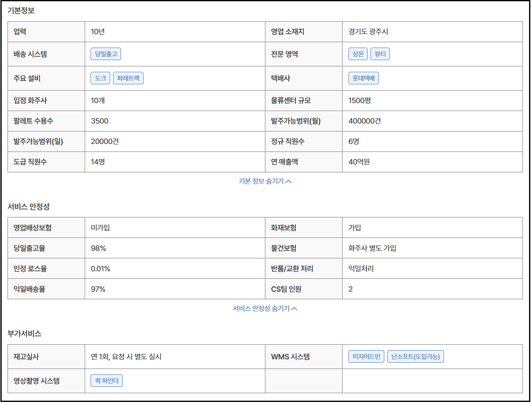Click the 부가서비스 section heading
Screen dimensions: 532x404
[24, 333]
